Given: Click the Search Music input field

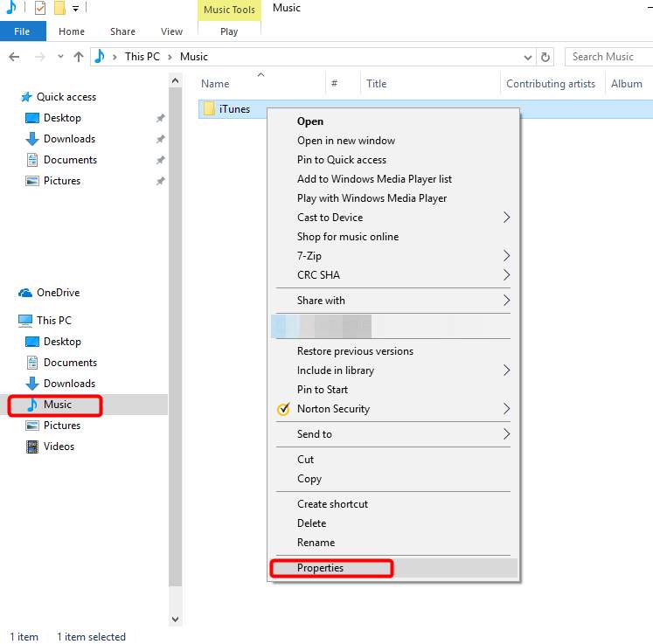Looking at the screenshot, I should coord(608,57).
